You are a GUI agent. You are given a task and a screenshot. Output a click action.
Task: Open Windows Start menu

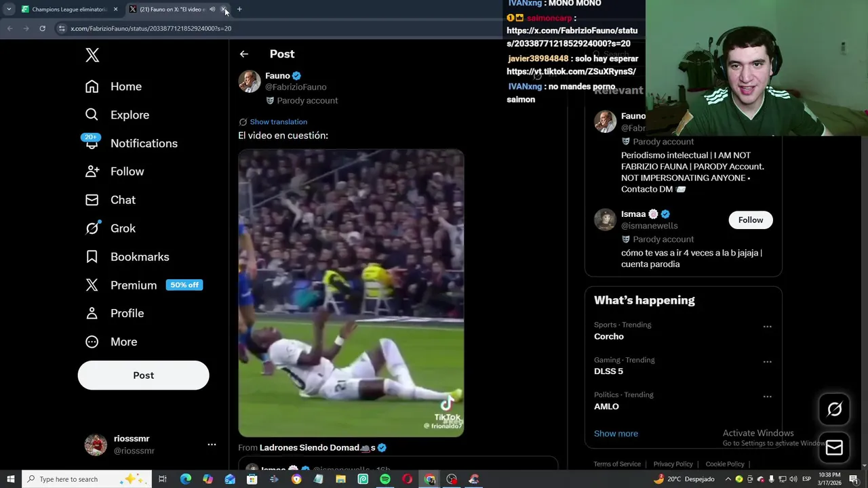(10, 479)
